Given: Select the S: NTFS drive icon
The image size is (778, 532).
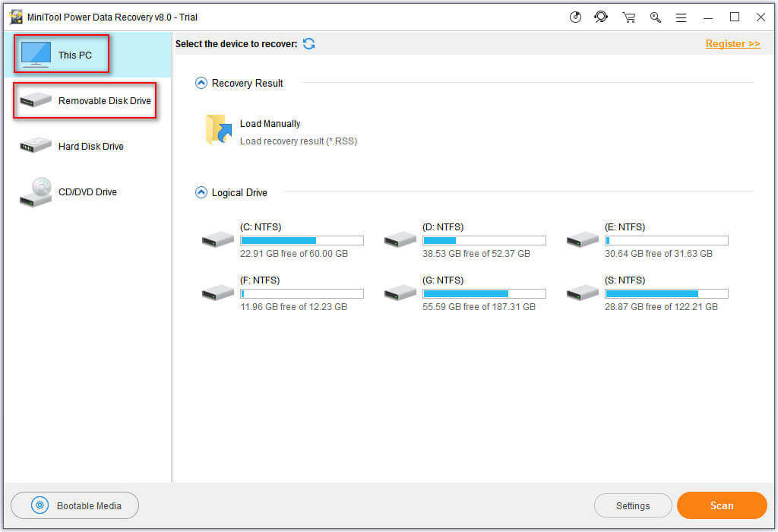Looking at the screenshot, I should (x=583, y=293).
